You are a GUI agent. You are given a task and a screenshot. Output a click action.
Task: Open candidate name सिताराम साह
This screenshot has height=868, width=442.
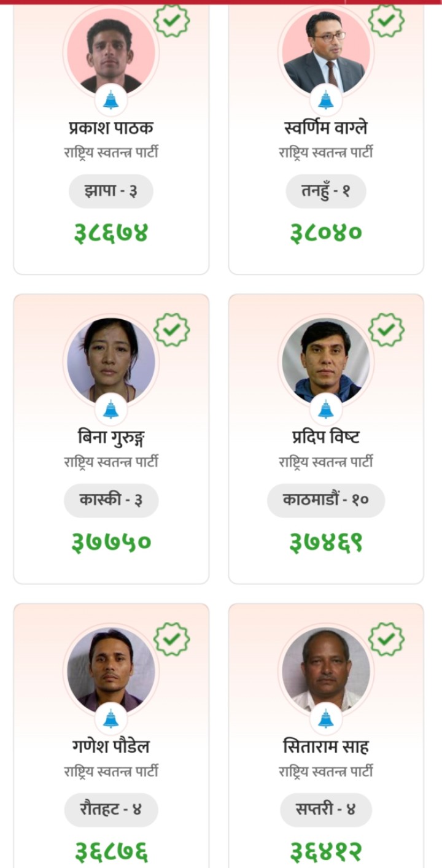pyautogui.click(x=326, y=747)
